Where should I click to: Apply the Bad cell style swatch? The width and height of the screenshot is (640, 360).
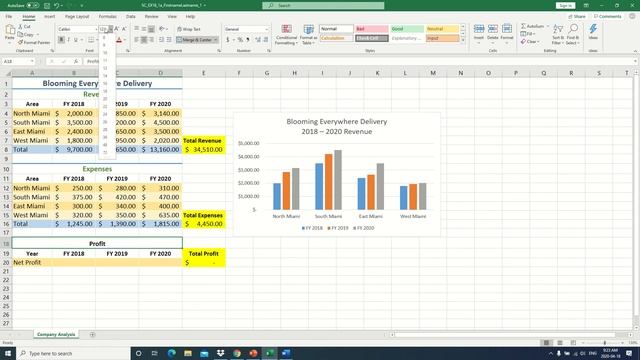tap(372, 29)
